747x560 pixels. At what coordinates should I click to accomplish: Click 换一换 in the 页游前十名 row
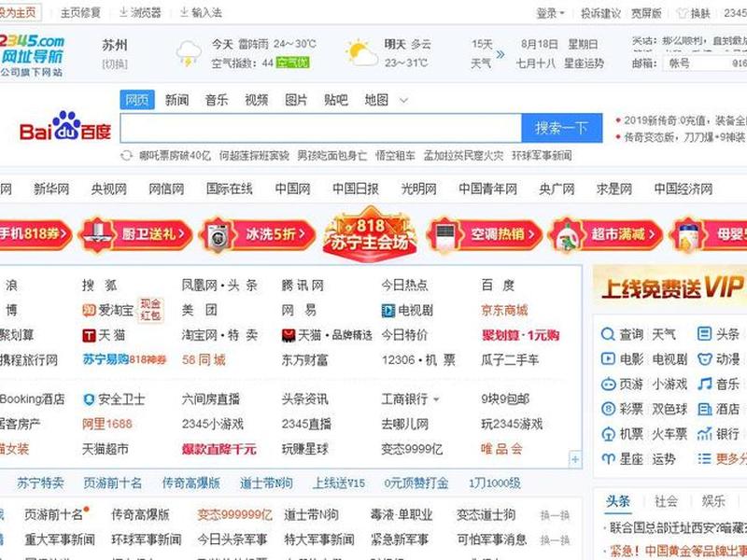[555, 515]
